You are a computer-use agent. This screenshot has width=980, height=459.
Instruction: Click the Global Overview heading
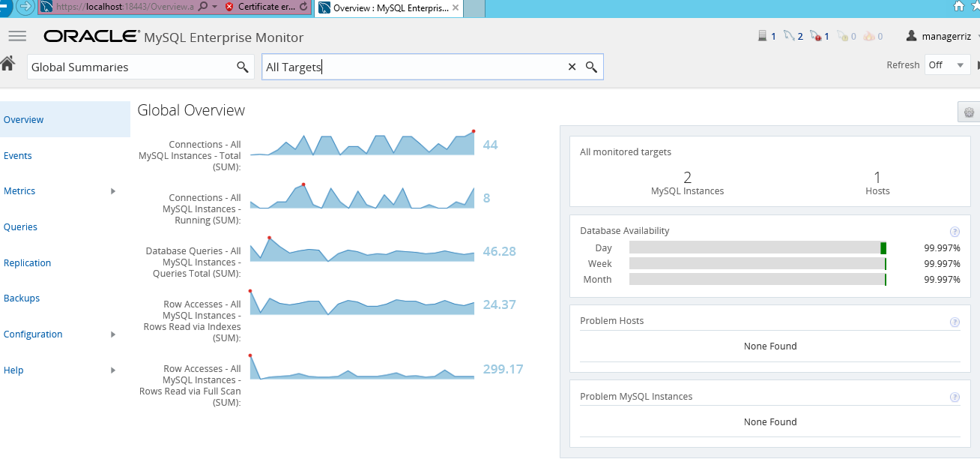click(191, 110)
